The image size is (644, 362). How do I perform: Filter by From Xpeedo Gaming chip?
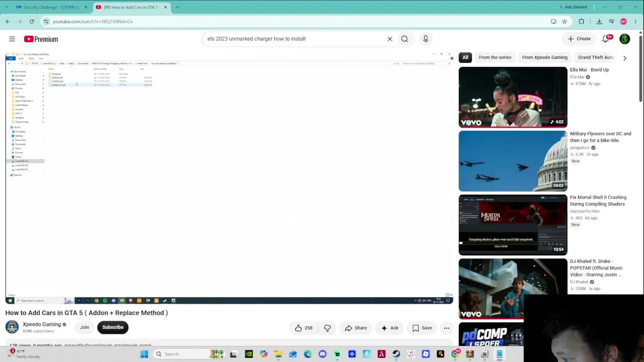point(544,57)
